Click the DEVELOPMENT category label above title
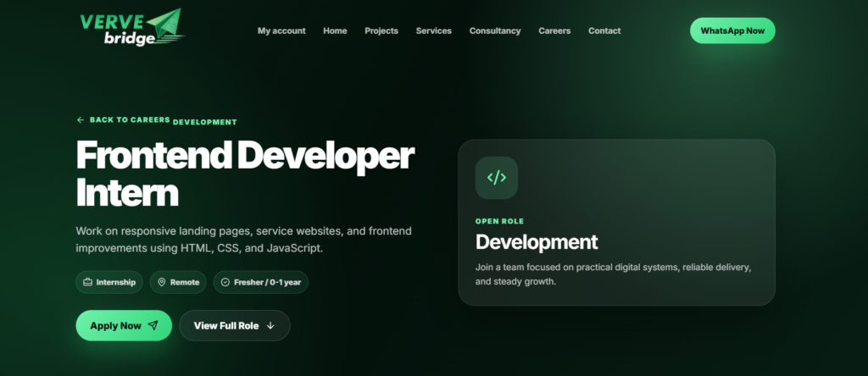868x376 pixels. (x=205, y=122)
